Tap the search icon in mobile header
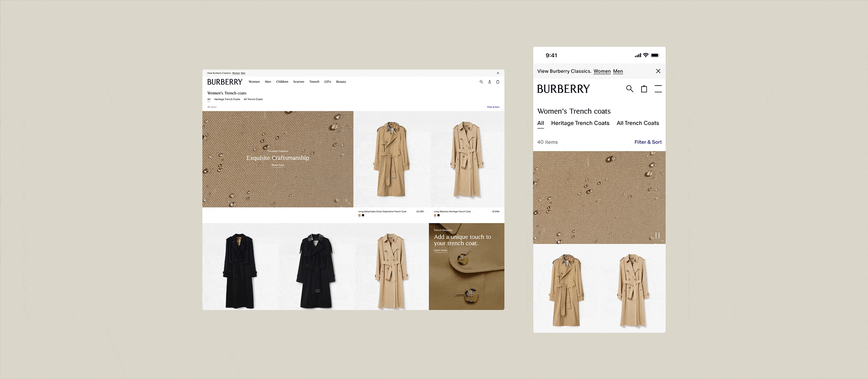This screenshot has height=379, width=868. (x=630, y=89)
